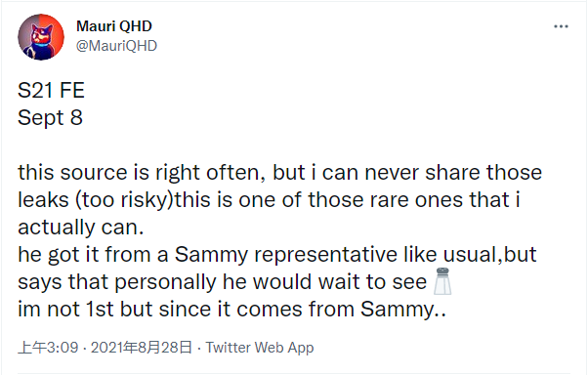The height and width of the screenshot is (375, 588).
Task: Click the 'actually can.' line
Action: (x=81, y=228)
